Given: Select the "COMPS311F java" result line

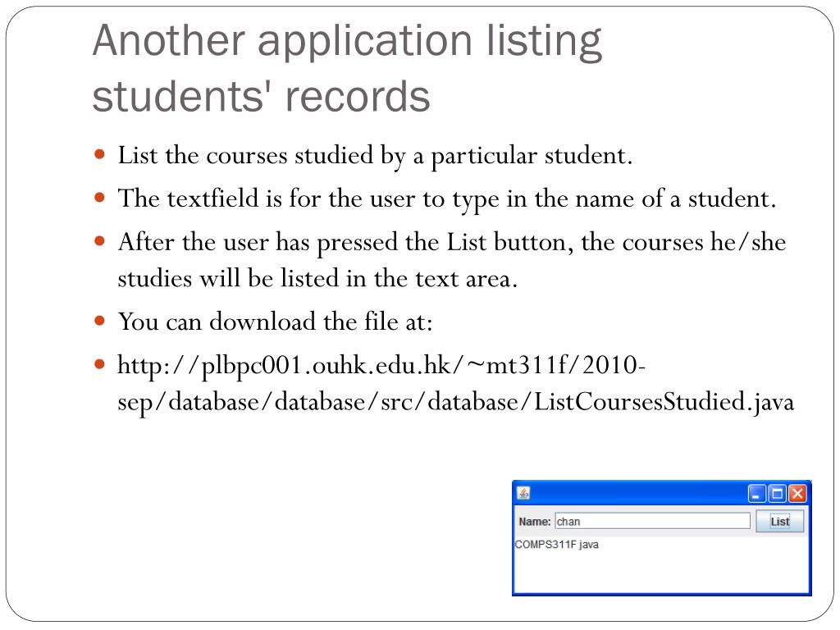Looking at the screenshot, I should click(557, 545).
